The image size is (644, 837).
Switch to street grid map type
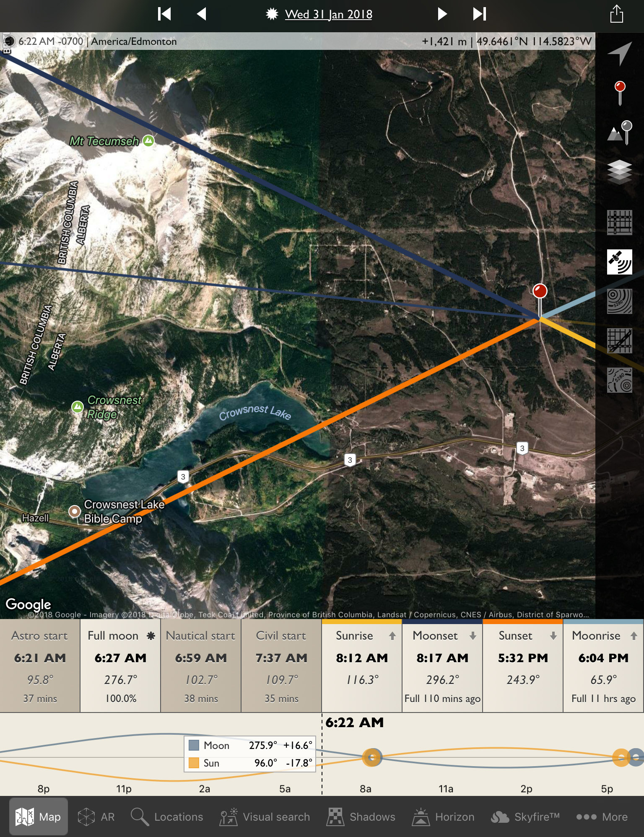pos(620,223)
